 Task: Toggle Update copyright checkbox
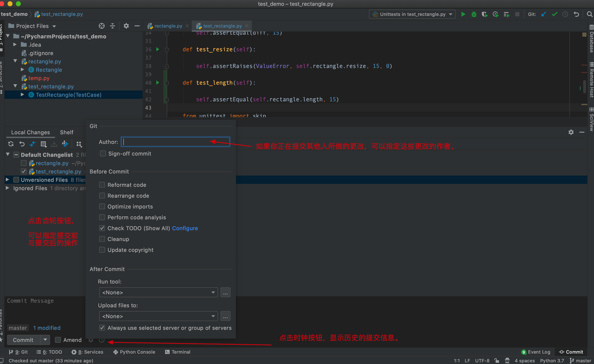[102, 250]
